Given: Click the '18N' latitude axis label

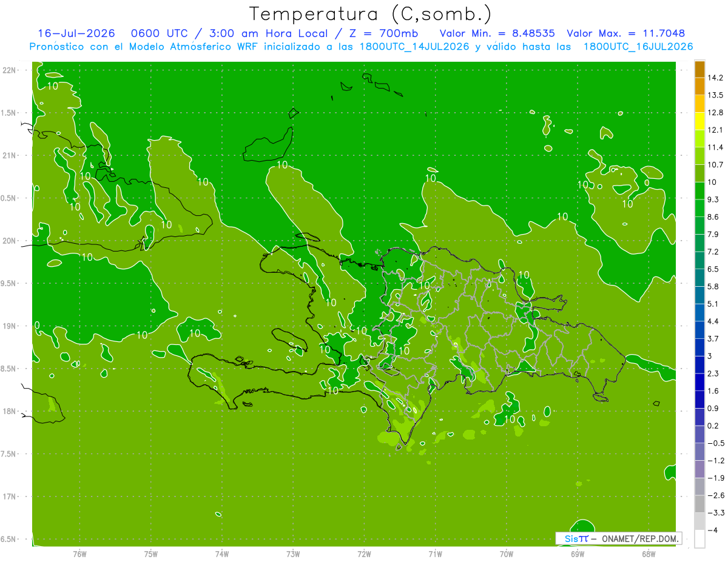Looking at the screenshot, I should click(x=9, y=411).
